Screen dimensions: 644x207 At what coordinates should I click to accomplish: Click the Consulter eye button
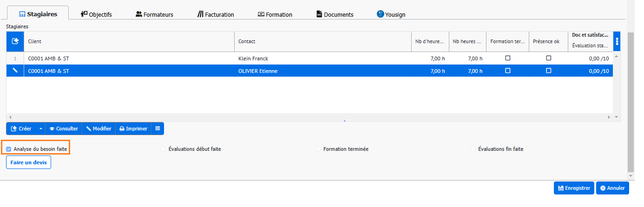64,129
